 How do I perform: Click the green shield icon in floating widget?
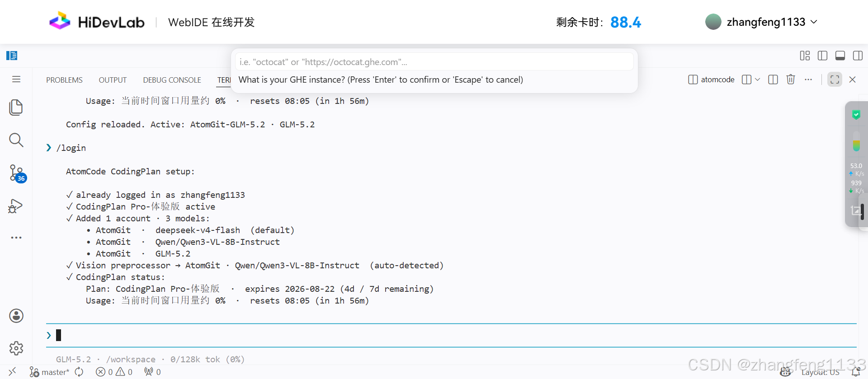[x=856, y=115]
